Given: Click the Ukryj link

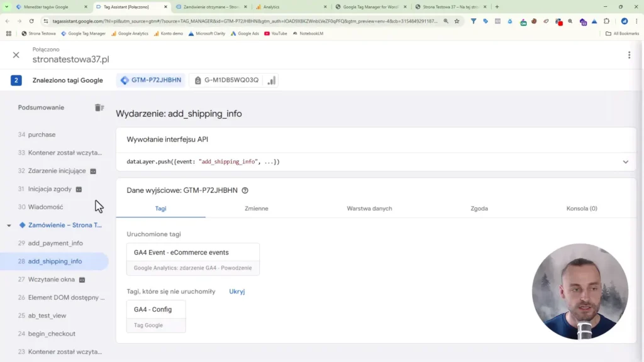Looking at the screenshot, I should tap(237, 292).
